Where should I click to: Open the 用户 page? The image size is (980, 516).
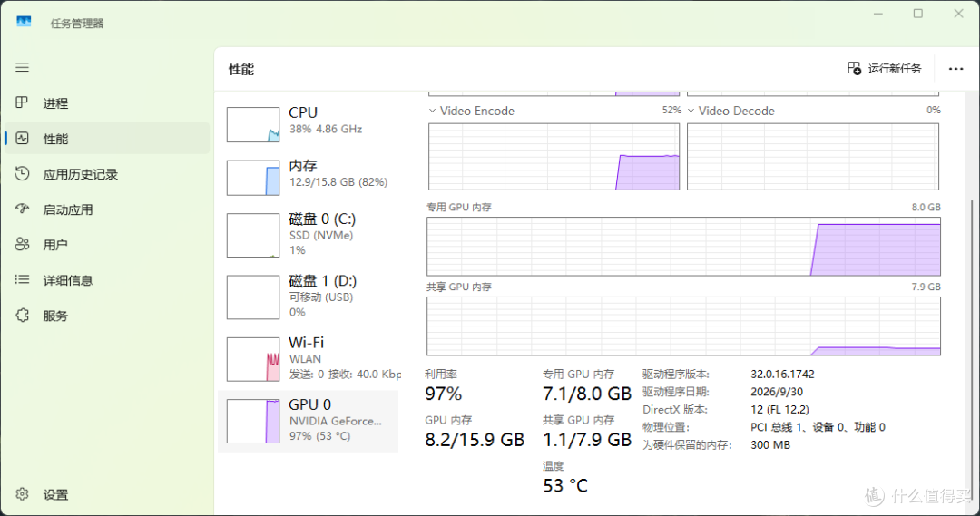click(x=107, y=245)
